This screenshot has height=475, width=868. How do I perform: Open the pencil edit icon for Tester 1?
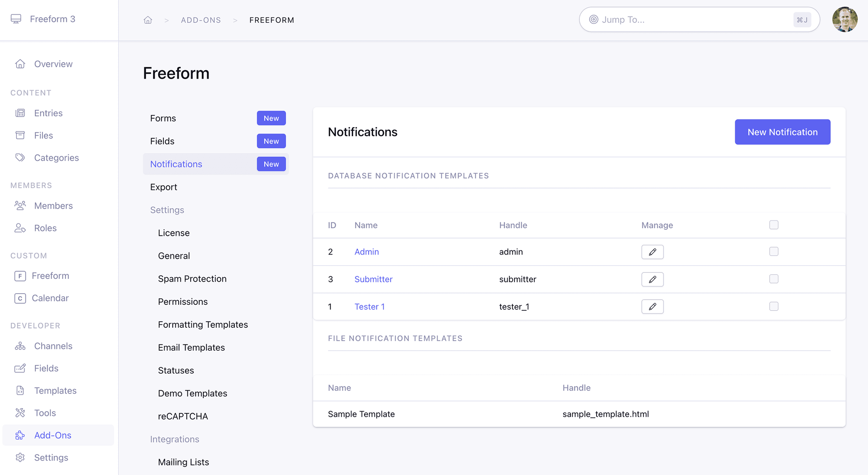point(652,306)
